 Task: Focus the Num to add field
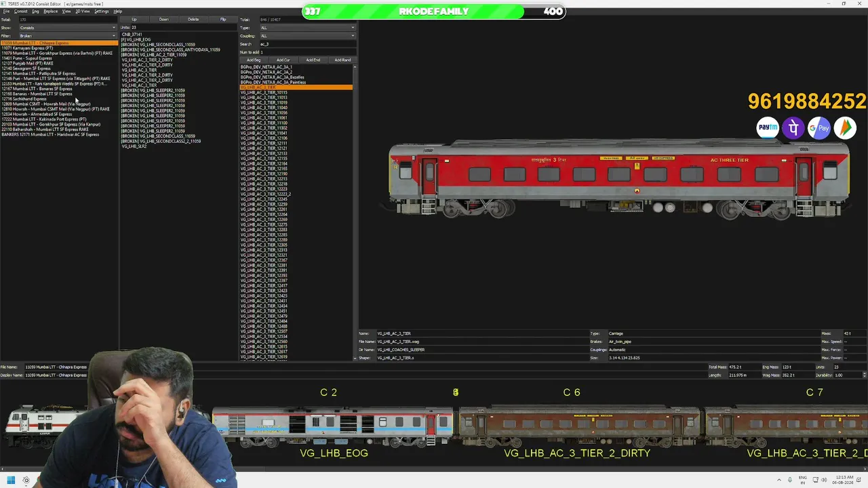(307, 52)
